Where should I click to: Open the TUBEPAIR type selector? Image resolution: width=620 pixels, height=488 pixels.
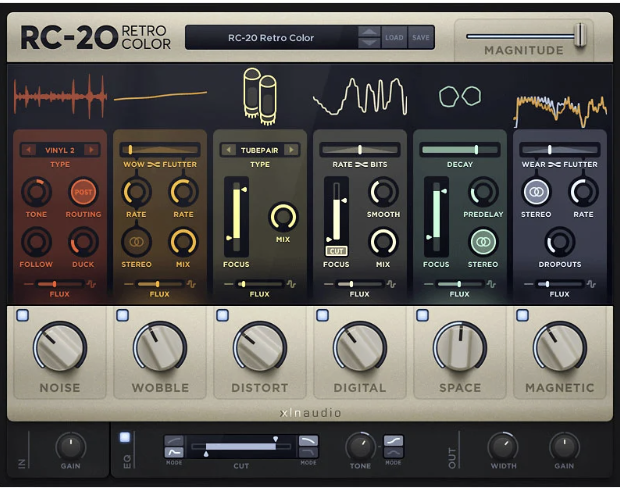tap(259, 150)
